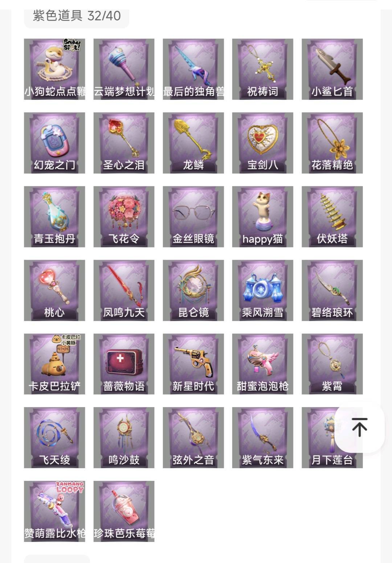The width and height of the screenshot is (392, 563).
Task: Choose the 宝剑八 heart item
Action: pos(263,143)
